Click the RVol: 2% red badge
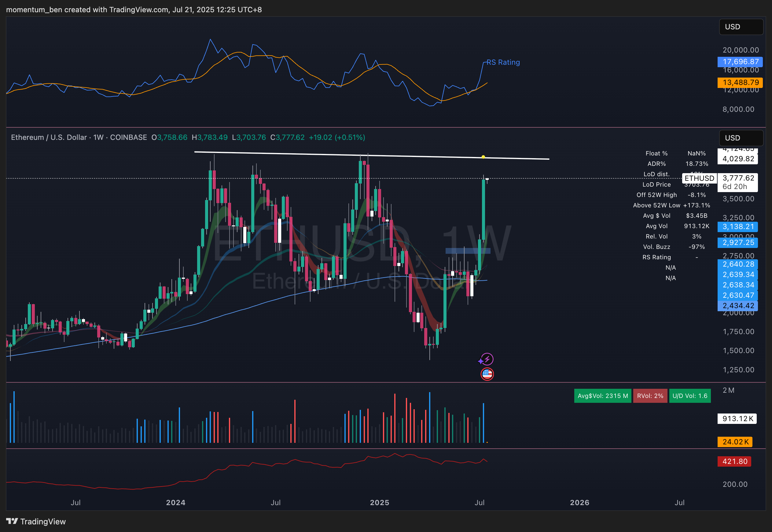 tap(650, 396)
